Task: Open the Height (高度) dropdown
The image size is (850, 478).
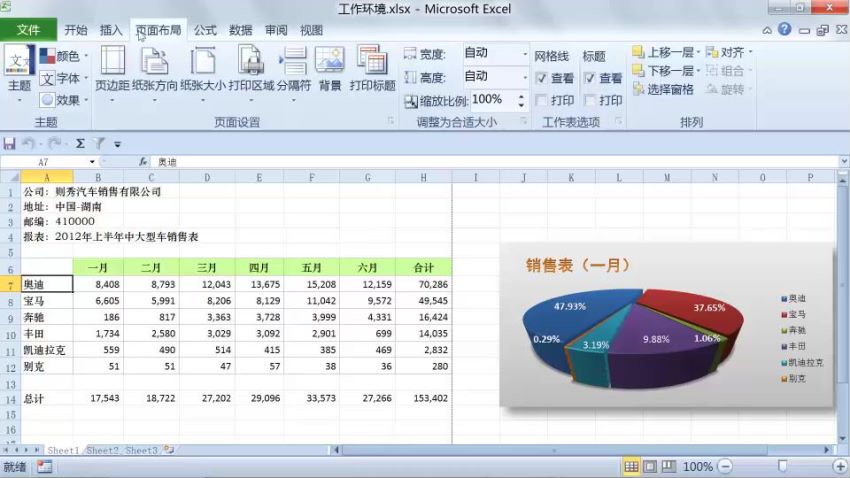Action: (x=524, y=77)
